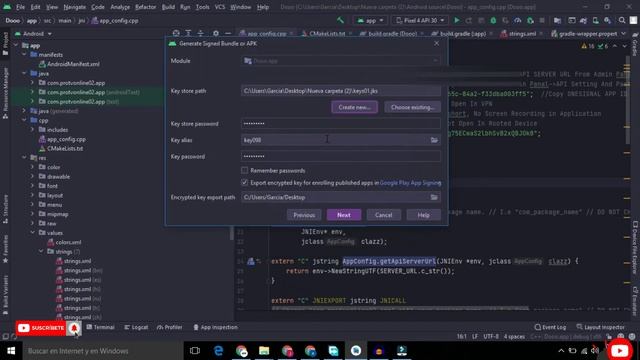Click the Key store password field

[x=341, y=124]
